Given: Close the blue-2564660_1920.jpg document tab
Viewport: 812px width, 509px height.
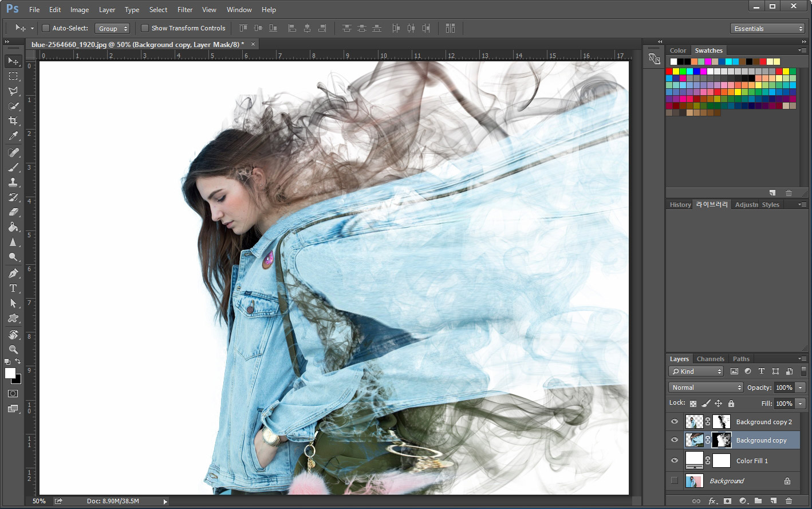Looking at the screenshot, I should [x=253, y=44].
